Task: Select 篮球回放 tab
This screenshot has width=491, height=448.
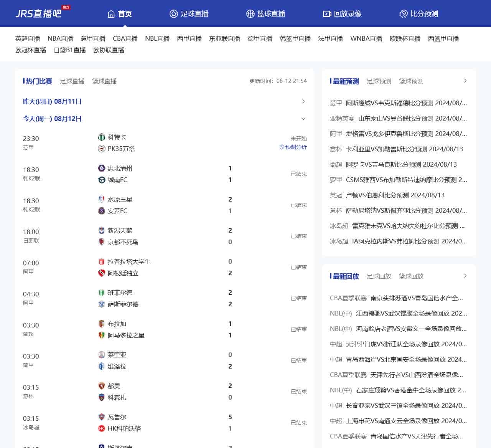Action: [411, 276]
